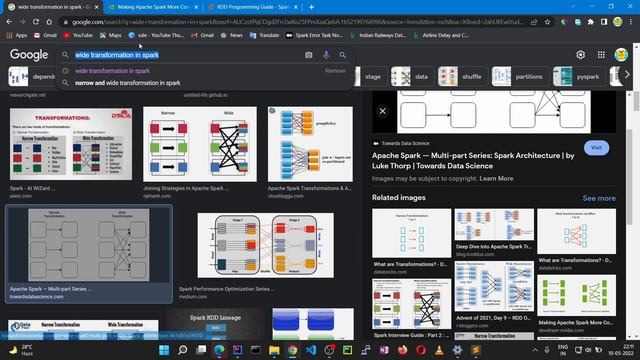
Task: Filter images by the partitions chip
Action: 519,76
